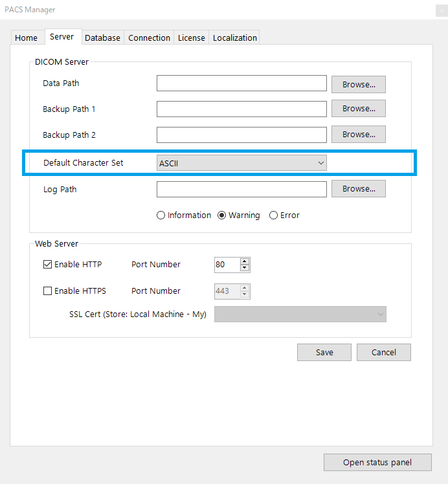448x484 pixels.
Task: Open the Database tab
Action: coord(102,38)
